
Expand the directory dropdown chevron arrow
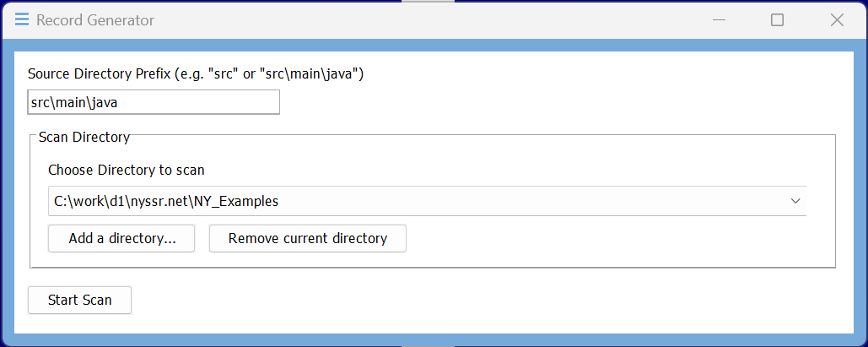795,201
